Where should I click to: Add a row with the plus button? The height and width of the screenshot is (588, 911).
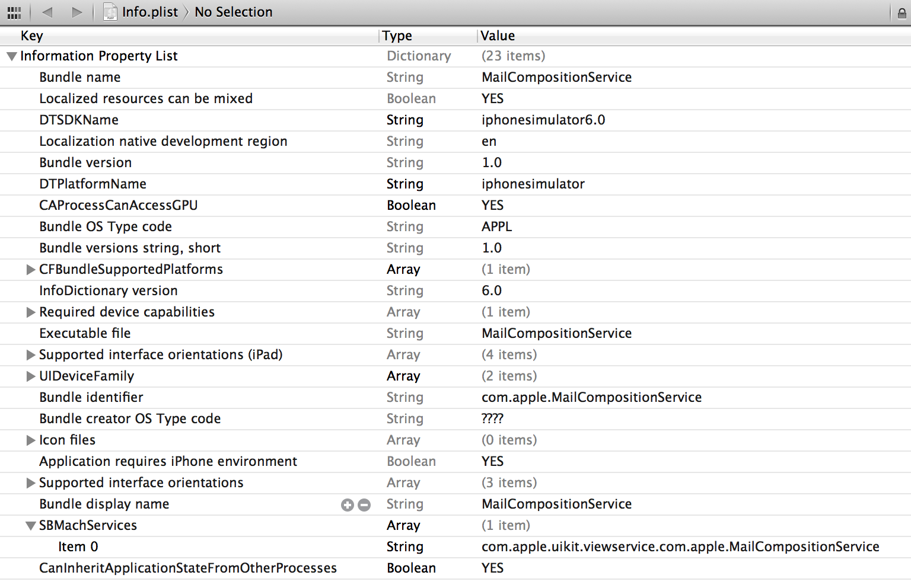pyautogui.click(x=348, y=505)
